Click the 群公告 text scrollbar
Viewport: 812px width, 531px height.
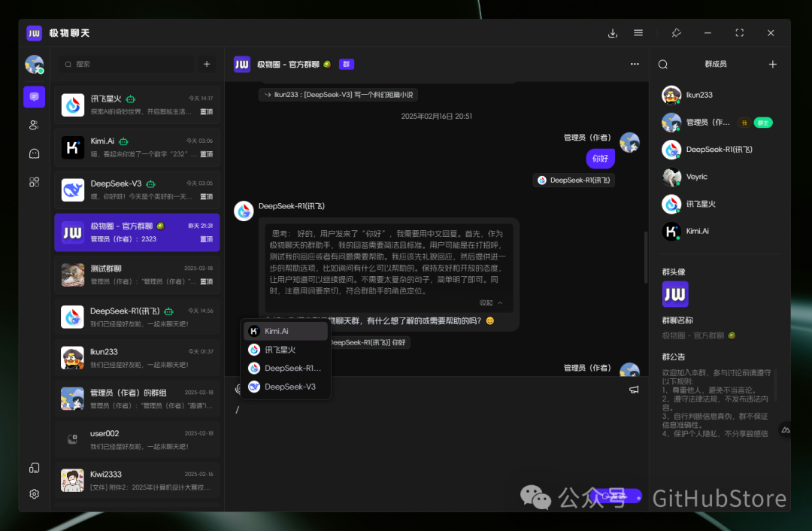tap(776, 385)
